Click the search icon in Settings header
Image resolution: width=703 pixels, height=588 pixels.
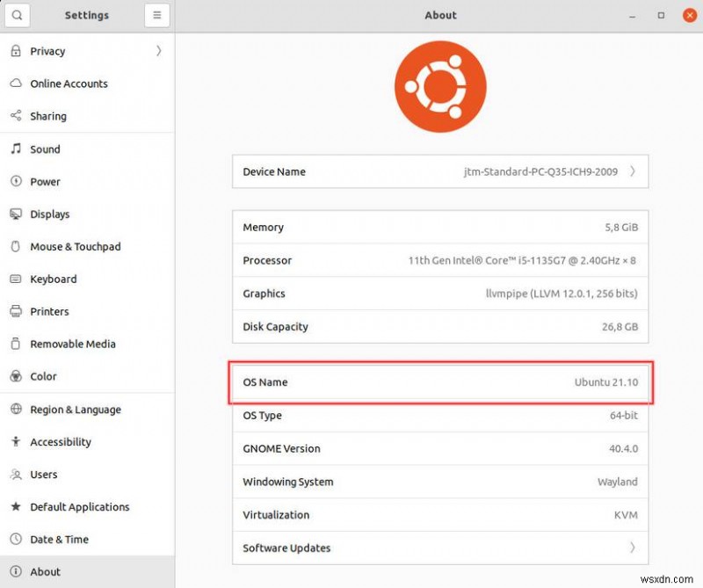click(17, 15)
